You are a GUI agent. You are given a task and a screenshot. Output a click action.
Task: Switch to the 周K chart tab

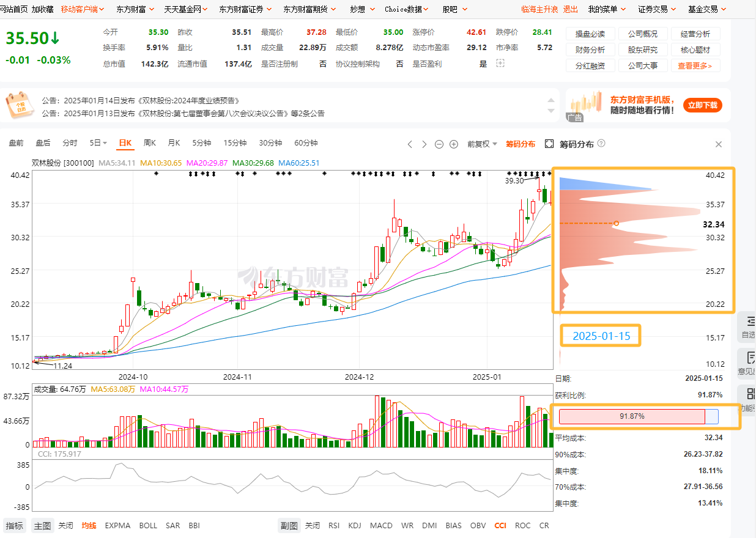[x=150, y=142]
